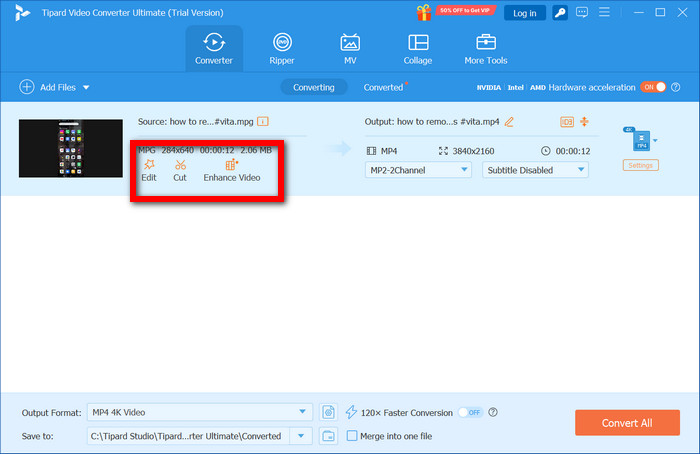This screenshot has height=454, width=700.
Task: Click the Convert All button
Action: coord(627,423)
